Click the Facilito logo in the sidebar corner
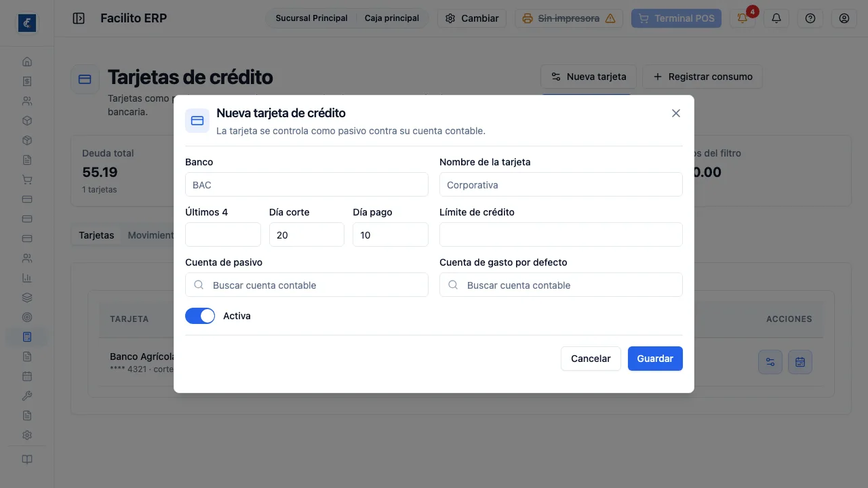This screenshot has width=868, height=488. click(x=27, y=23)
